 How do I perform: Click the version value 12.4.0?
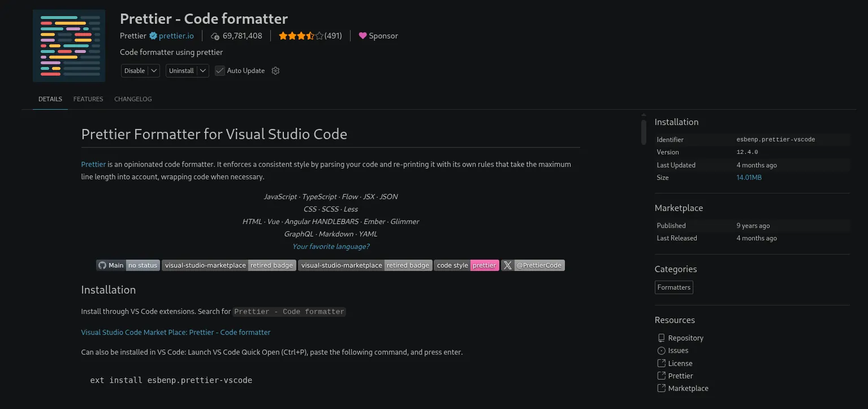point(748,152)
